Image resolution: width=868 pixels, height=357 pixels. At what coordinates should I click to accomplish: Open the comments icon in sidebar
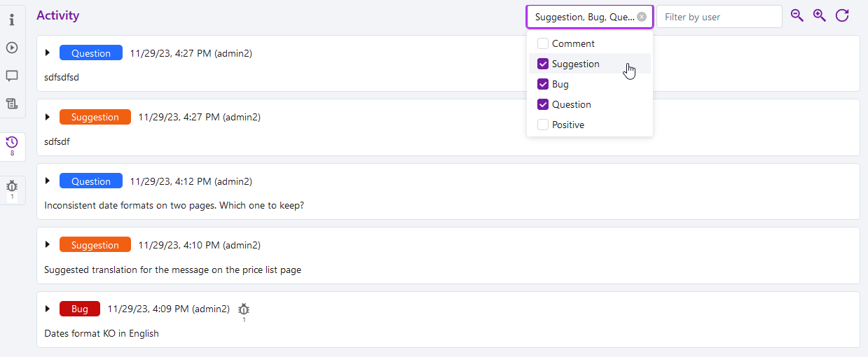pos(12,76)
